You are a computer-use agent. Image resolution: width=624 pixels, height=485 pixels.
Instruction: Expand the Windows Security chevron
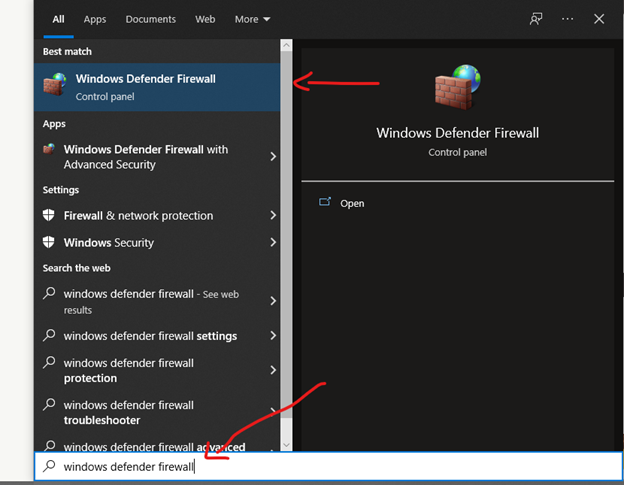point(273,242)
